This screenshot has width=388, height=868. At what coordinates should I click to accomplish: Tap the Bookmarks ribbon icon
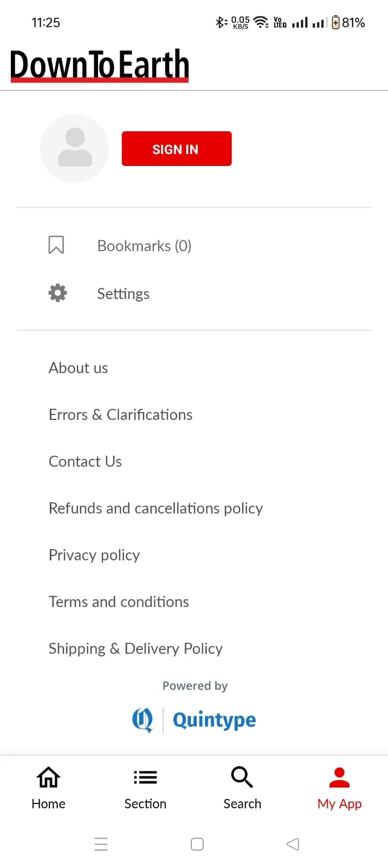coord(56,245)
